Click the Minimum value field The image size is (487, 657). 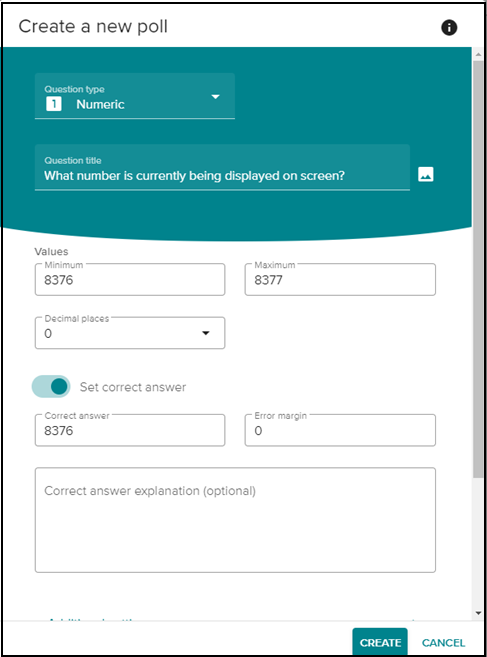pyautogui.click(x=130, y=279)
